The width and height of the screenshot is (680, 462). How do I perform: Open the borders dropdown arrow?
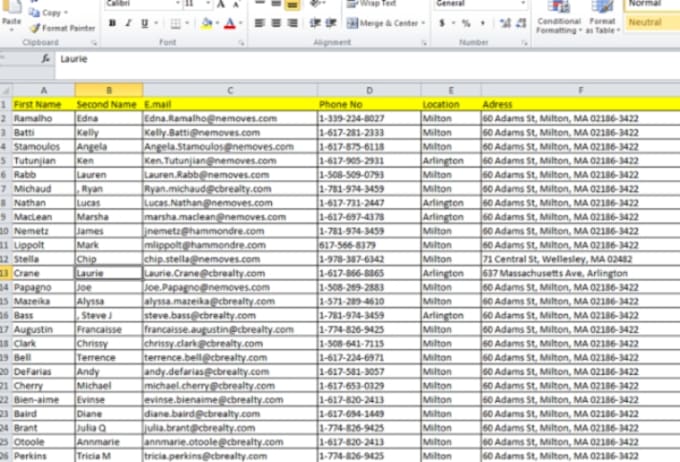tap(187, 23)
